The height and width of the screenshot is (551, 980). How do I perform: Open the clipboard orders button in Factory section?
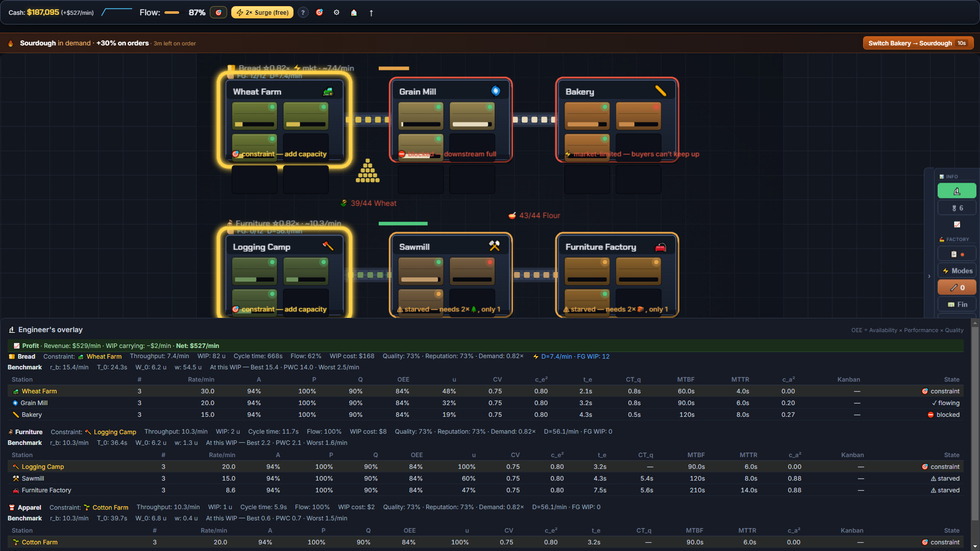click(x=957, y=254)
